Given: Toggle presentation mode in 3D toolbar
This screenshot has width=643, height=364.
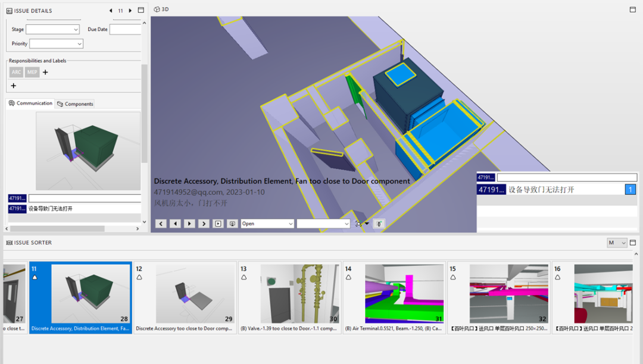Looking at the screenshot, I should pyautogui.click(x=233, y=224).
